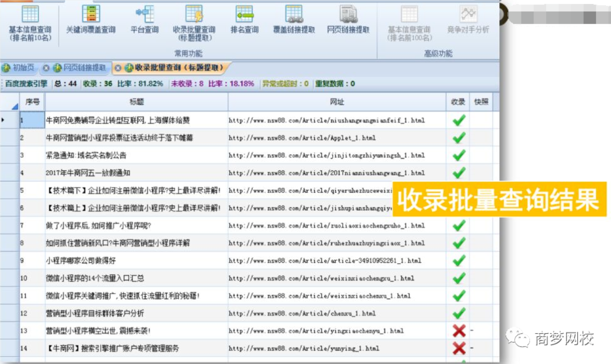Sort by the 序号 column header
The image size is (611, 364).
[x=32, y=102]
